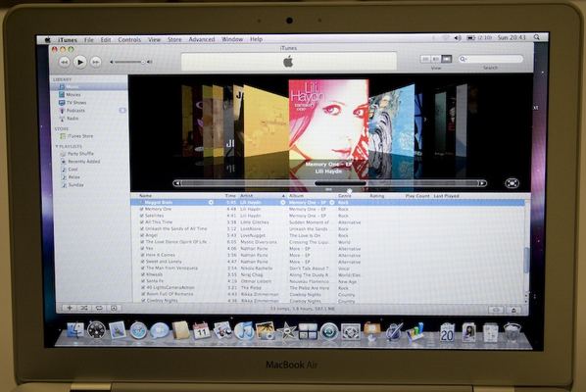The height and width of the screenshot is (392, 586).
Task: Sort by the Play Count column header
Action: pos(417,196)
